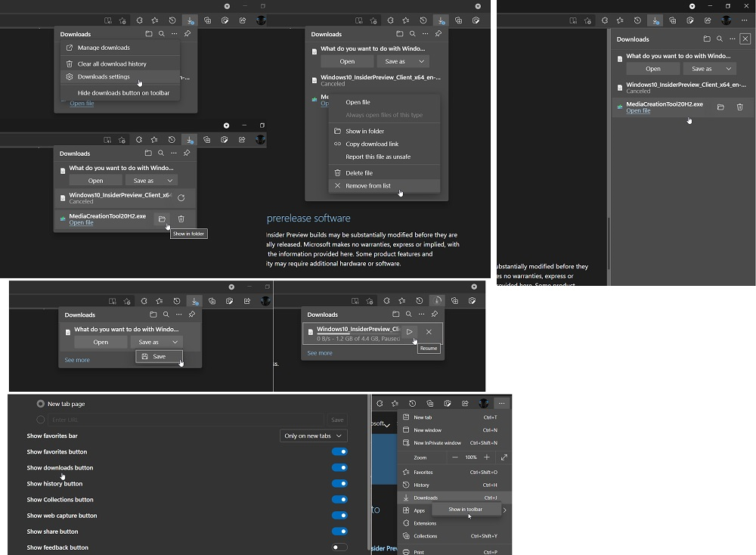Viewport: 756px width, 555px height.
Task: Click See more link beside Save option
Action: coord(77,360)
